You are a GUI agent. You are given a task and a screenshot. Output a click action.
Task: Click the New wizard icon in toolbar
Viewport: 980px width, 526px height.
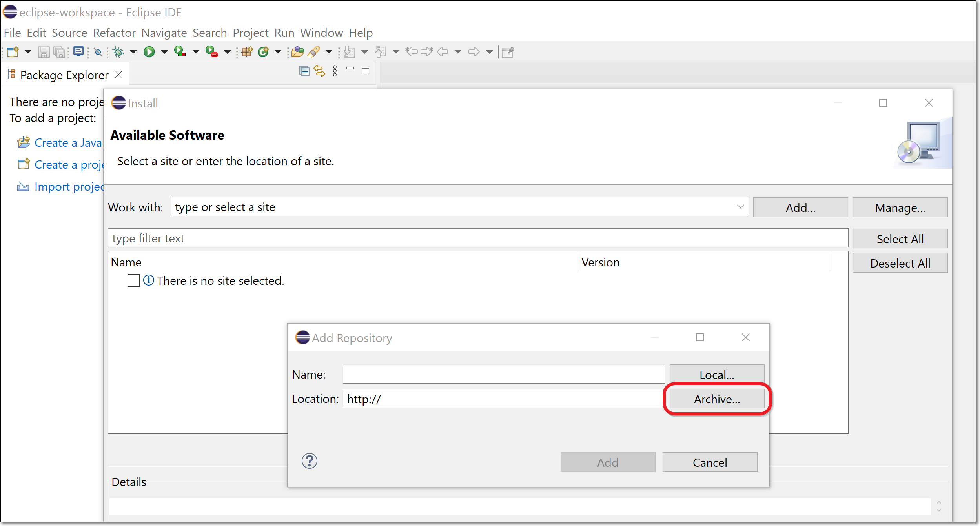13,52
